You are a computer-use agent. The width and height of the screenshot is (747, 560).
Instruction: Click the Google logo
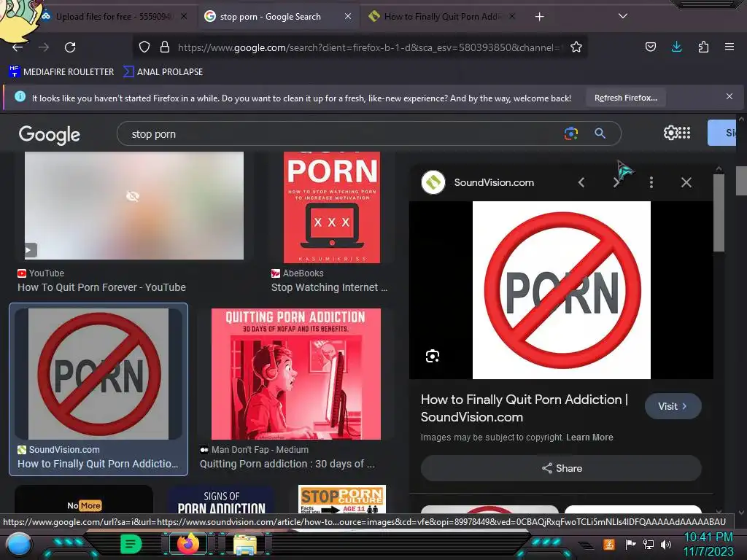point(50,135)
